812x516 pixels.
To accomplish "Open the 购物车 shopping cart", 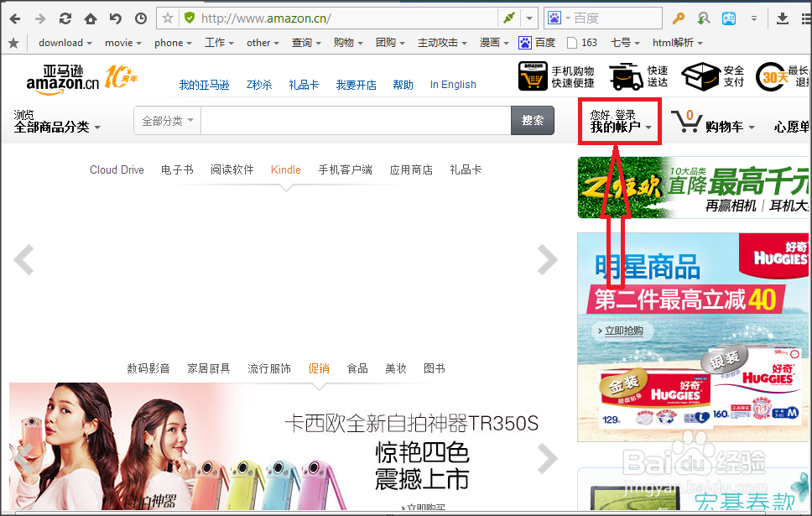I will point(714,122).
